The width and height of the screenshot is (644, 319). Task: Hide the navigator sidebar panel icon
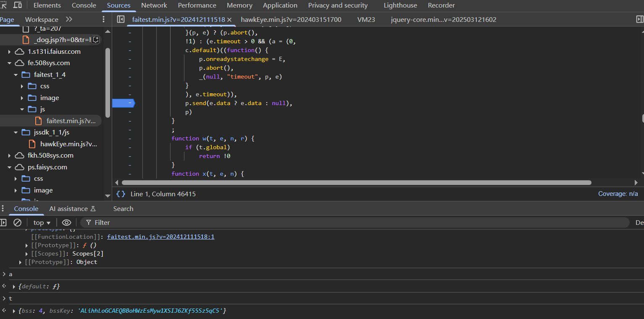pos(121,19)
